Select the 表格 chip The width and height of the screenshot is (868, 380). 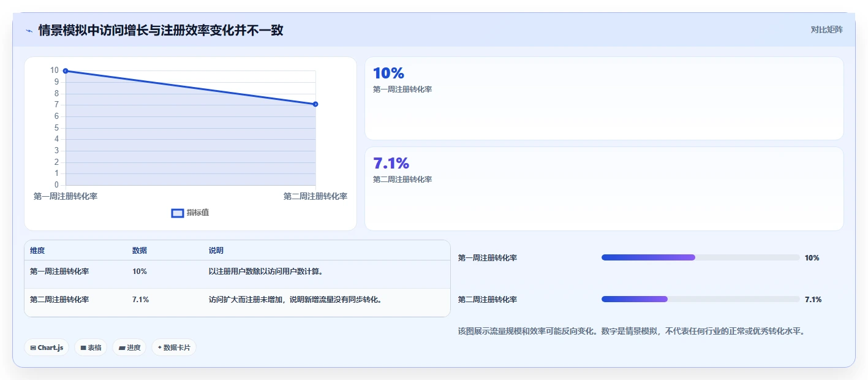tap(91, 348)
